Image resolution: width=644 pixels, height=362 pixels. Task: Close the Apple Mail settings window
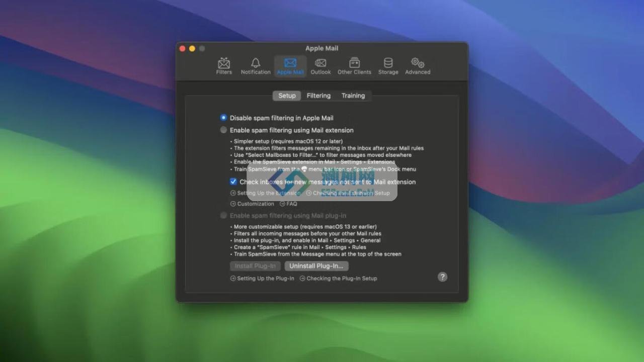click(x=182, y=48)
